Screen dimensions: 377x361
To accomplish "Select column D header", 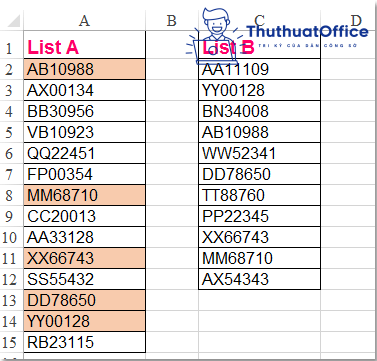I will [x=349, y=21].
